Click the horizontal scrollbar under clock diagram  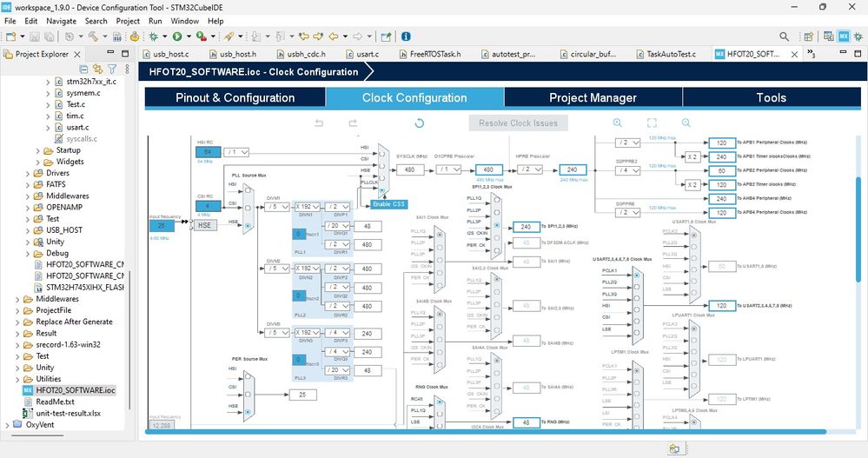pyautogui.click(x=486, y=432)
